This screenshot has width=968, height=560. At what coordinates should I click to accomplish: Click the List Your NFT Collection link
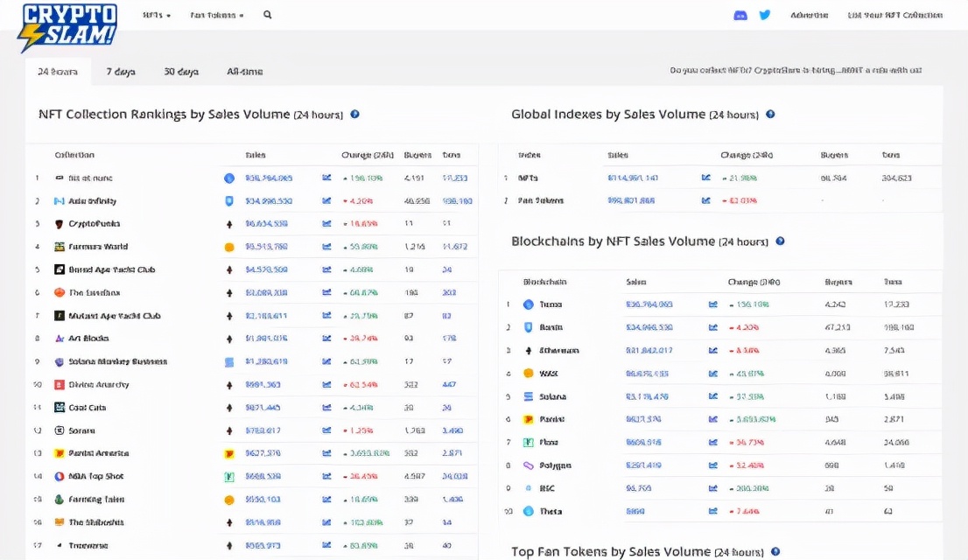click(x=894, y=16)
